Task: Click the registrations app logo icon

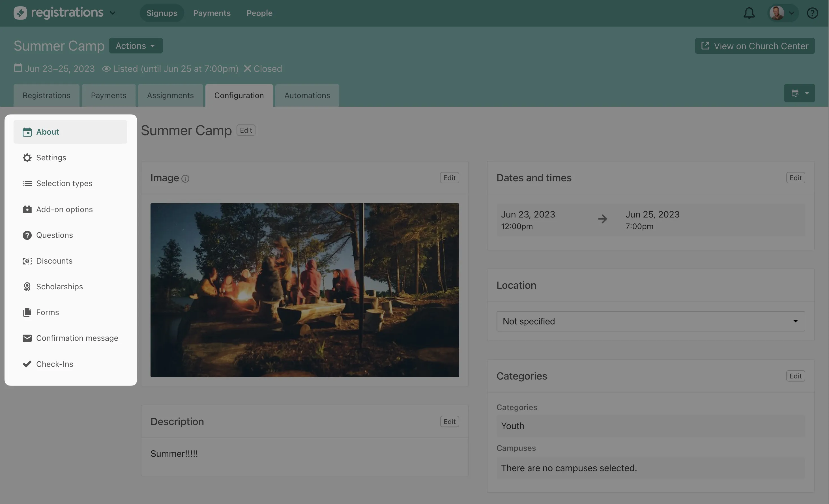Action: coord(20,13)
